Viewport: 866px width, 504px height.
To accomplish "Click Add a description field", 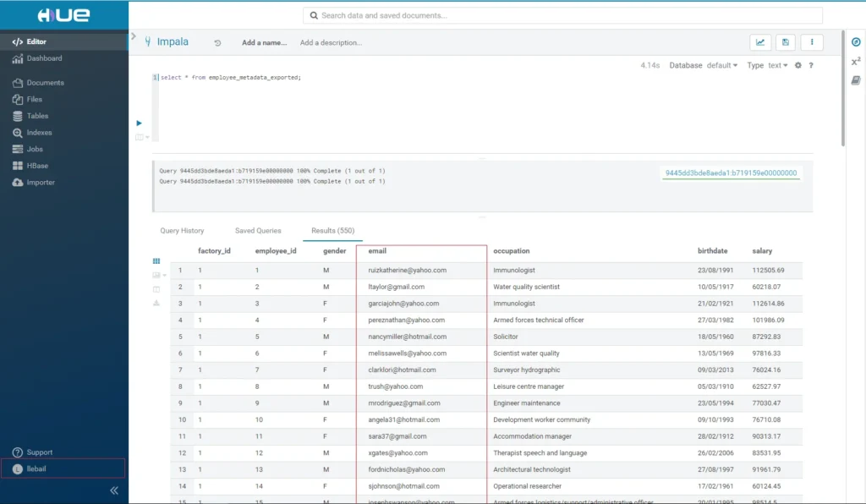I will (331, 42).
